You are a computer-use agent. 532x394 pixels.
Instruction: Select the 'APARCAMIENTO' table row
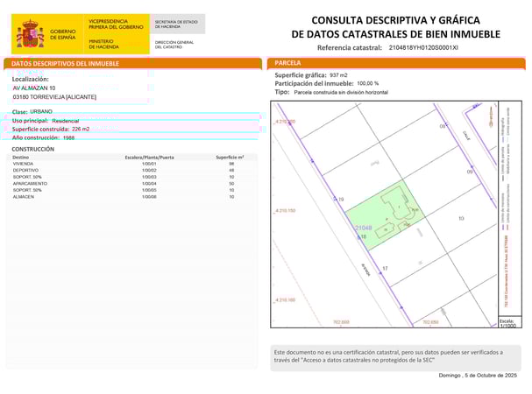pyautogui.click(x=131, y=184)
